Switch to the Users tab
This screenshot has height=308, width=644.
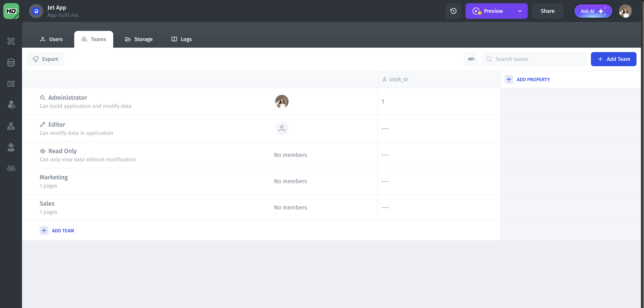click(51, 39)
